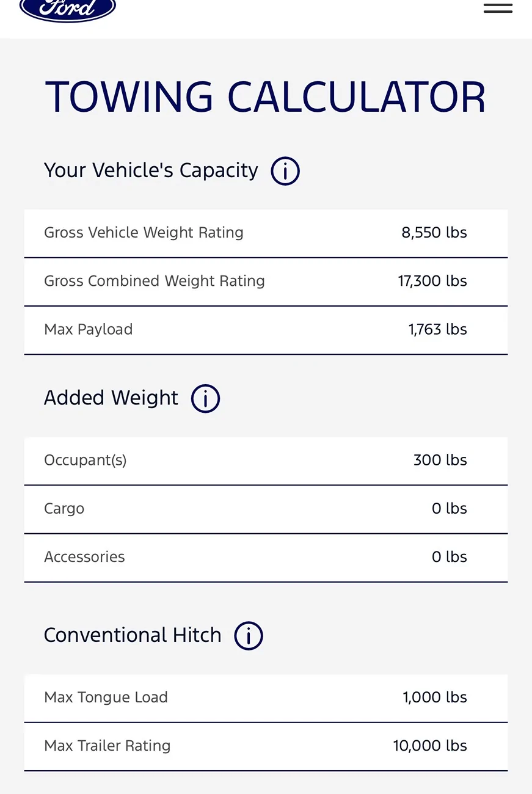
Task: Select the Gross Vehicle Weight Rating row
Action: click(x=266, y=233)
